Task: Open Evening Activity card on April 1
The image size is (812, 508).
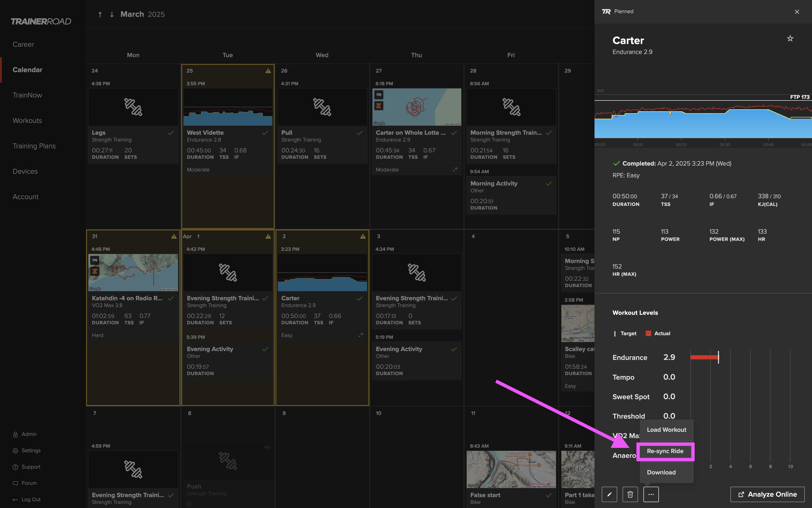Action: [x=227, y=361]
